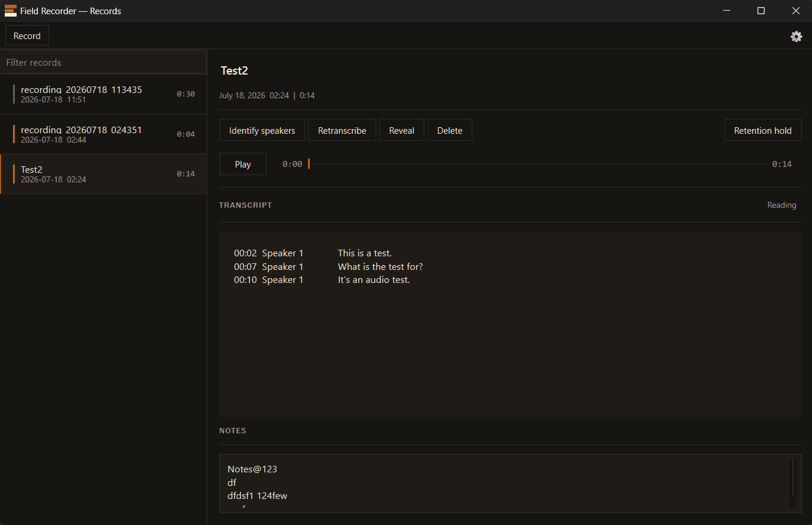Viewport: 812px width, 525px height.
Task: Click the 0:14 total time at seek bar end
Action: click(x=782, y=164)
